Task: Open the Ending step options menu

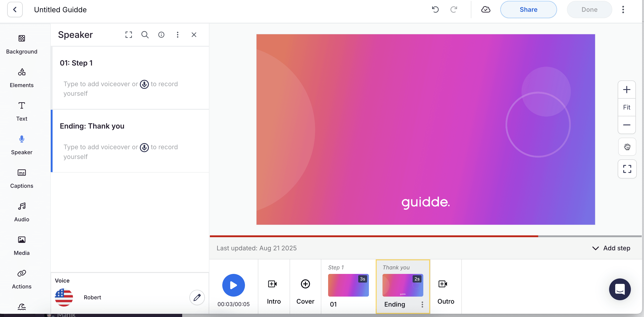Action: (x=422, y=304)
